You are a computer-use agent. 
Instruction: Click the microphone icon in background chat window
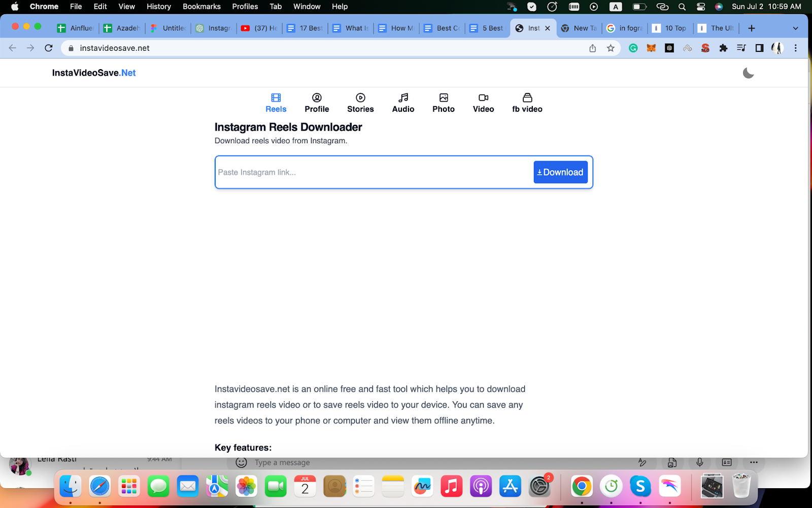coord(700,462)
